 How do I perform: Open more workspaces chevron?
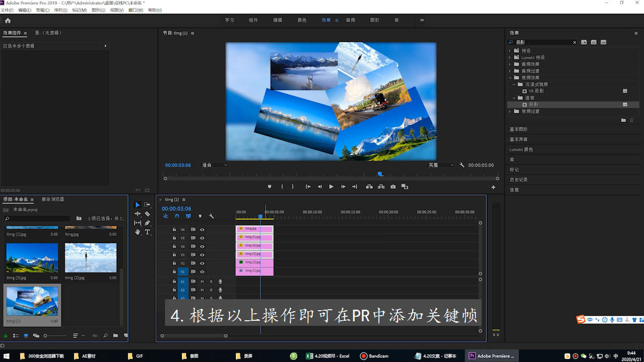[422, 20]
